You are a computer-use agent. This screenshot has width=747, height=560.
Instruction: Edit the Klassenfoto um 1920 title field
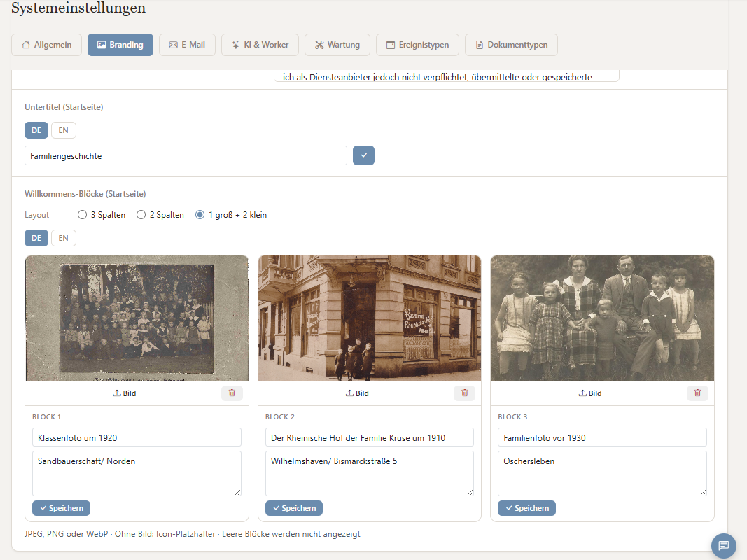[137, 437]
